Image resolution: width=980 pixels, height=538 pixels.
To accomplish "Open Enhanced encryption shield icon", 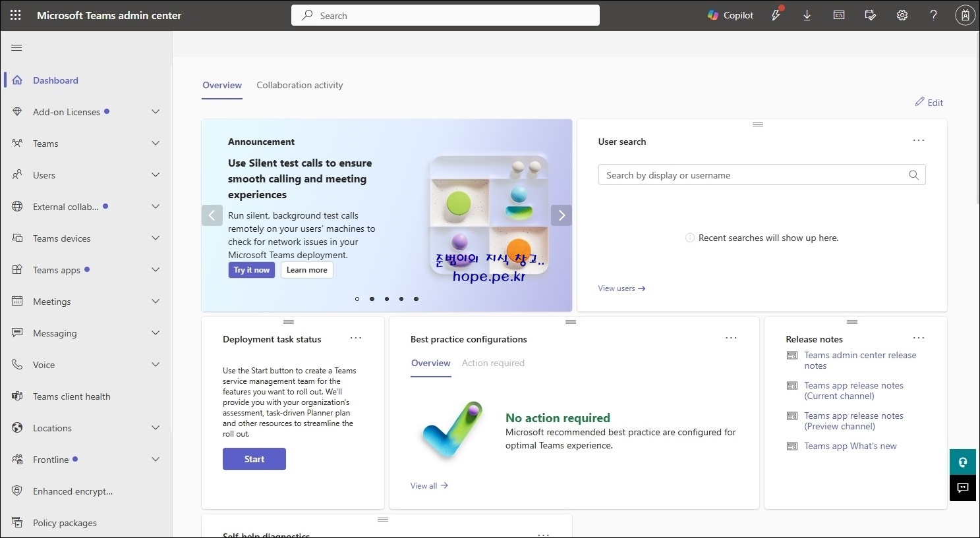I will [x=17, y=491].
